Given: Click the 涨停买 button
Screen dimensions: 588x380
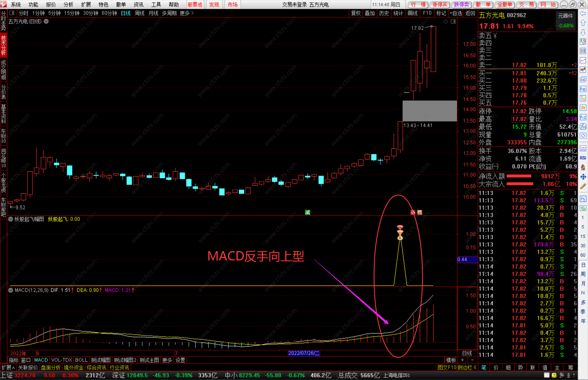Looking at the screenshot, I should click(x=440, y=5).
